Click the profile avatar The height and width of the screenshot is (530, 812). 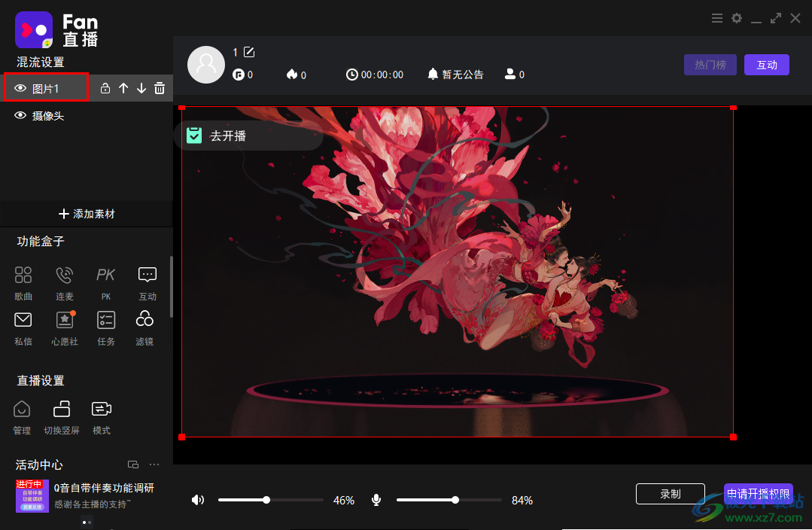(206, 65)
